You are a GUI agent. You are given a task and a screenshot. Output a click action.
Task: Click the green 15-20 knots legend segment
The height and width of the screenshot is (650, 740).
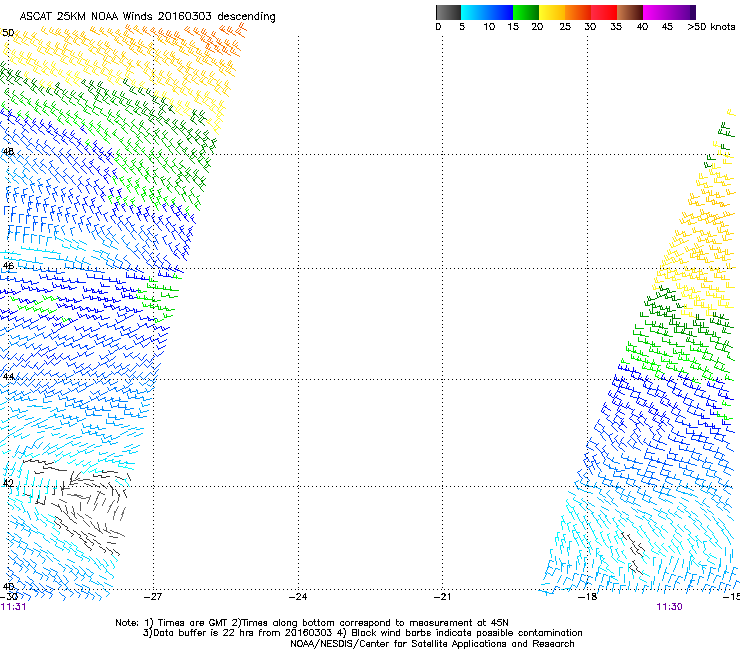pyautogui.click(x=526, y=12)
